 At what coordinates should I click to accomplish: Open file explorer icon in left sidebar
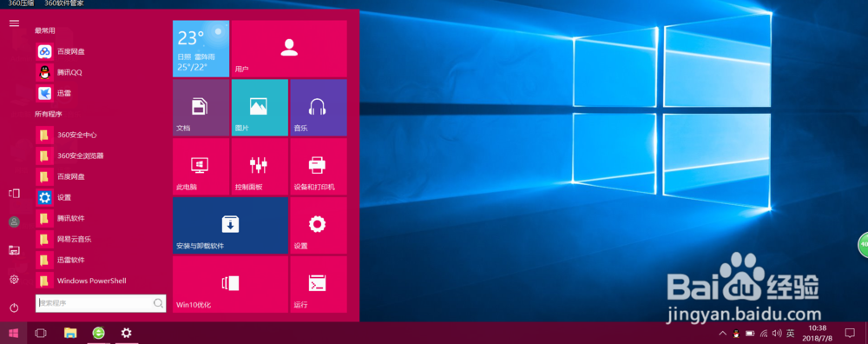pos(14,250)
